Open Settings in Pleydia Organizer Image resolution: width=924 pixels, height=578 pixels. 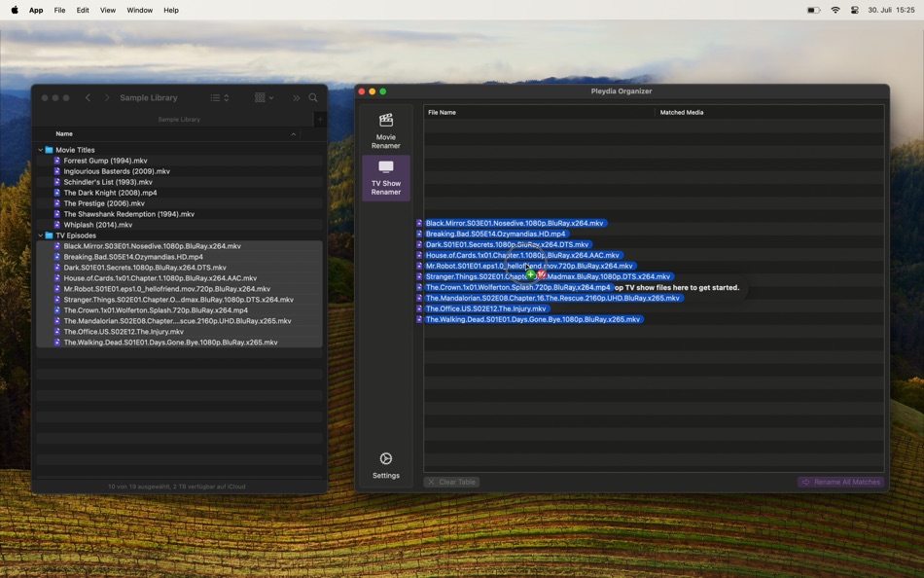(x=386, y=465)
